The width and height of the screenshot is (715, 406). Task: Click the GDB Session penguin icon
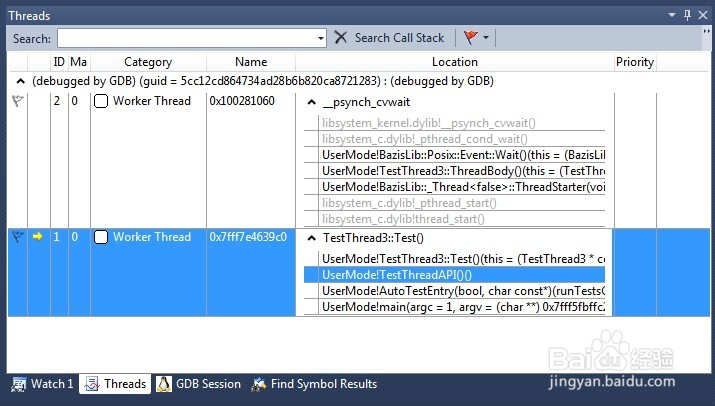[x=164, y=384]
